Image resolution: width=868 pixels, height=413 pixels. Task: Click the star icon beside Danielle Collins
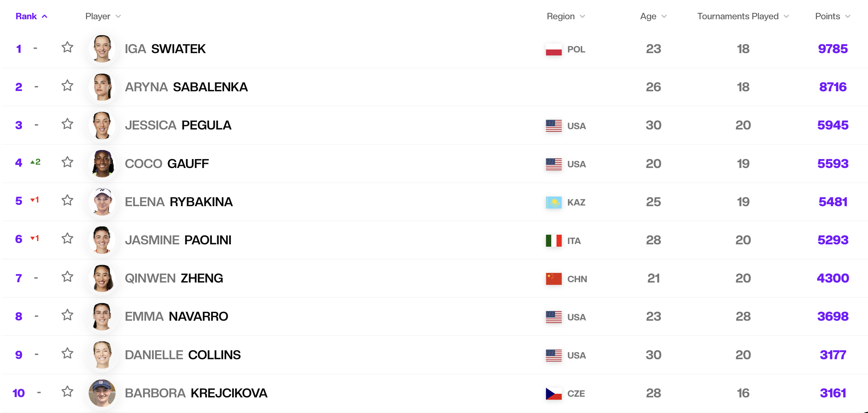(67, 353)
